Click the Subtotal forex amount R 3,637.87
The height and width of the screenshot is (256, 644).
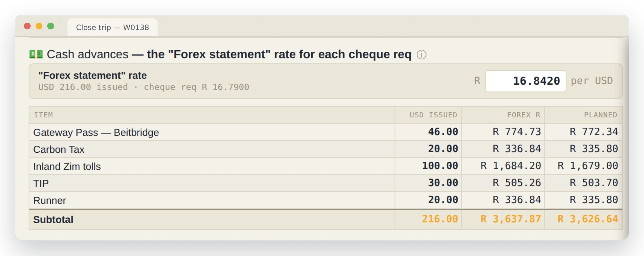[x=511, y=219]
